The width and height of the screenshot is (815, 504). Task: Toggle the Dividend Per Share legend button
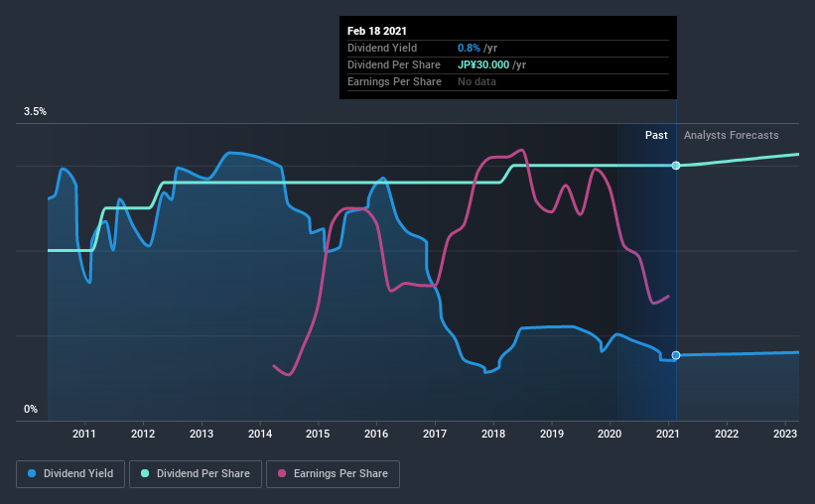point(196,474)
